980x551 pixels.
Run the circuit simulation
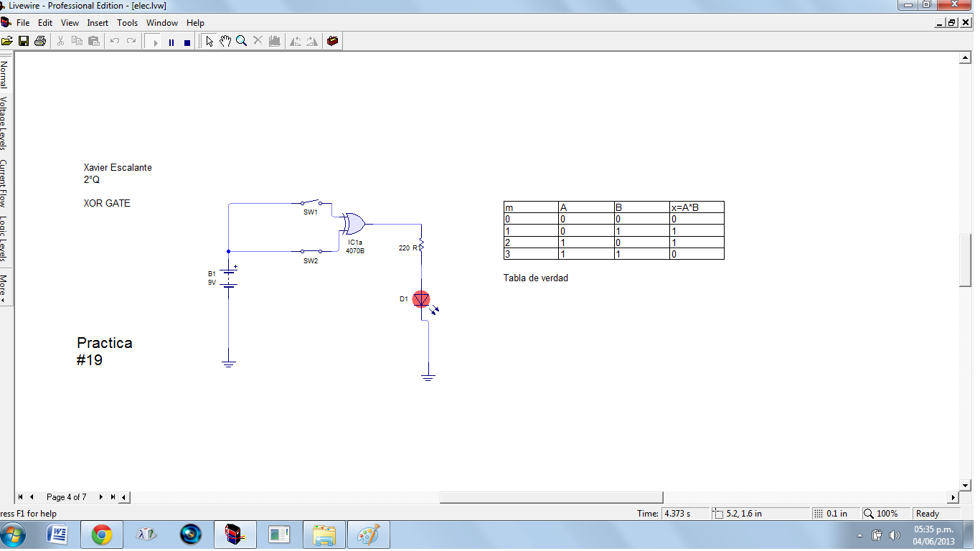[x=154, y=41]
